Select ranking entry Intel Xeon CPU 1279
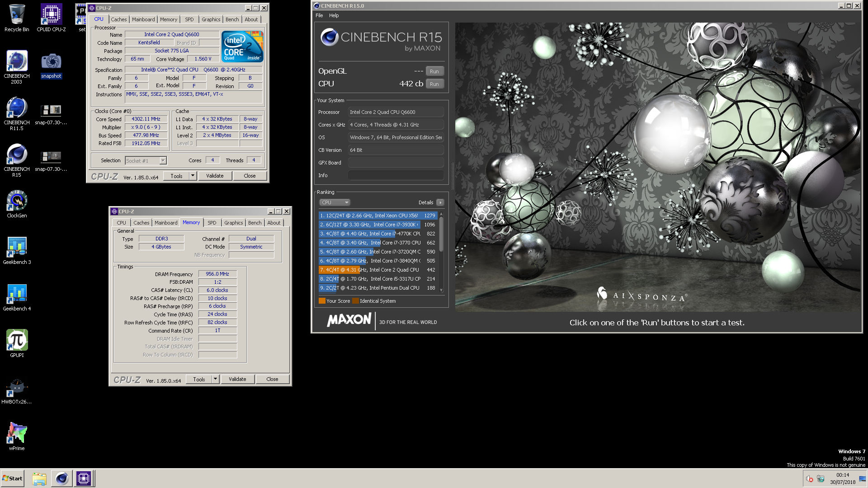The height and width of the screenshot is (488, 868). [x=377, y=216]
